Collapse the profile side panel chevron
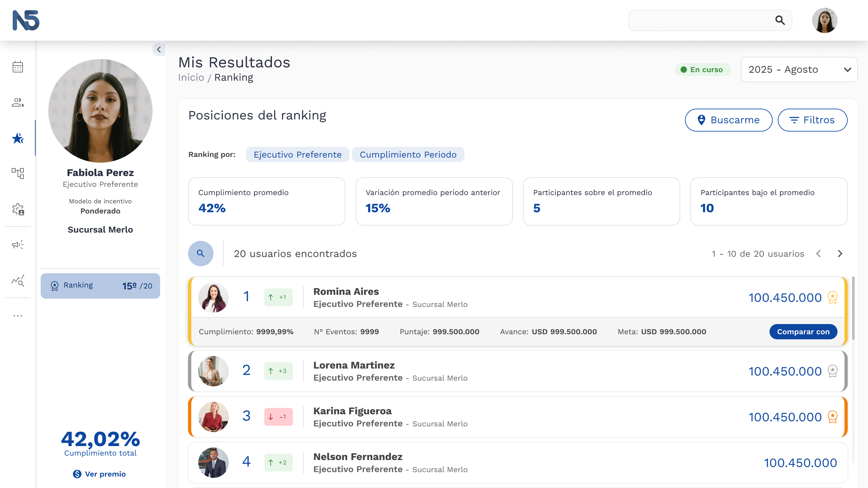The image size is (868, 488). click(x=159, y=50)
